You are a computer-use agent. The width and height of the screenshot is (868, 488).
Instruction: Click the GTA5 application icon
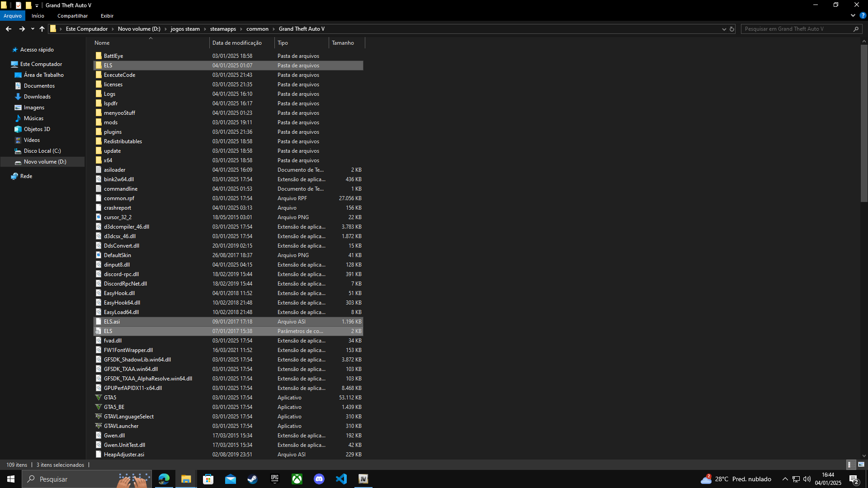[x=99, y=398]
